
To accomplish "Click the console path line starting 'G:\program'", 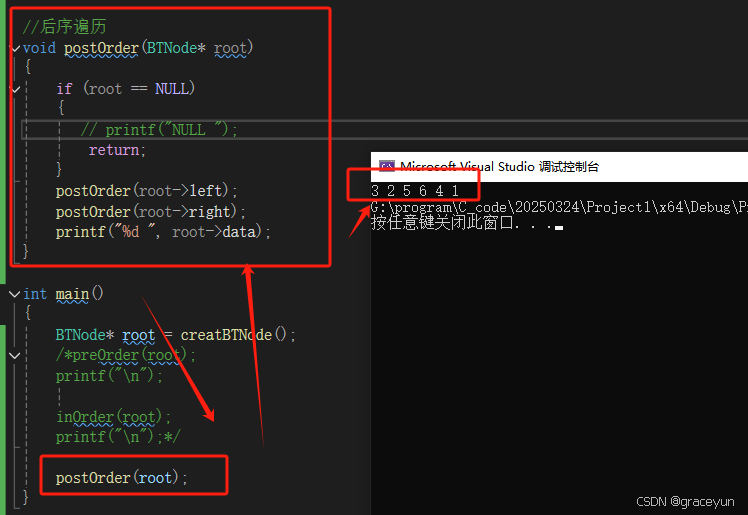I will point(559,207).
